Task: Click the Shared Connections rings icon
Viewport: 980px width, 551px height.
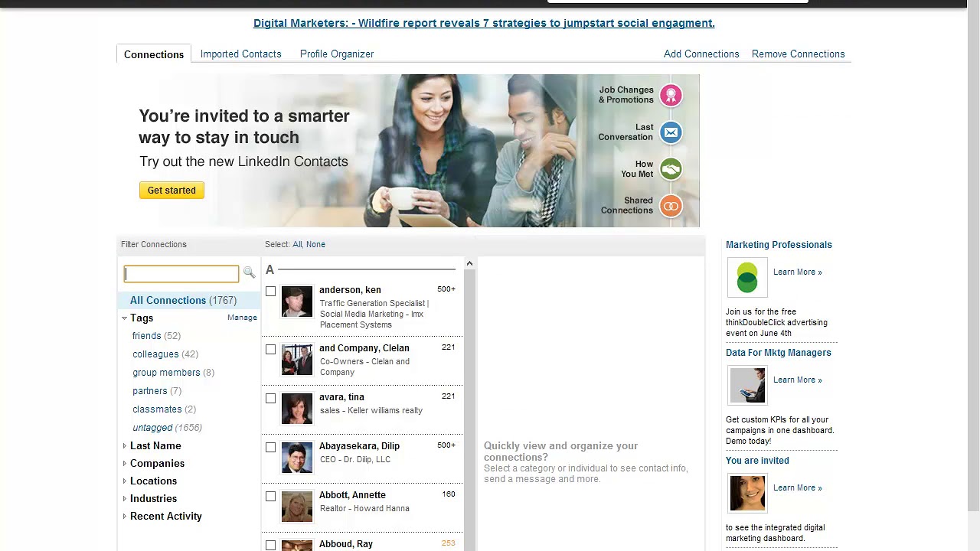Action: (x=671, y=206)
